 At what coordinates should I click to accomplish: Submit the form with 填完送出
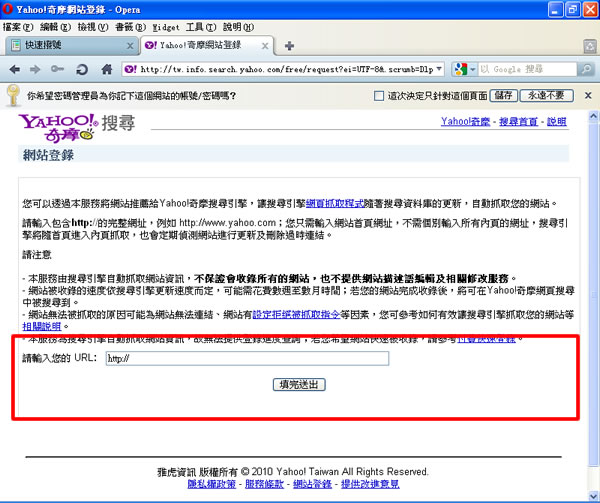pos(299,384)
